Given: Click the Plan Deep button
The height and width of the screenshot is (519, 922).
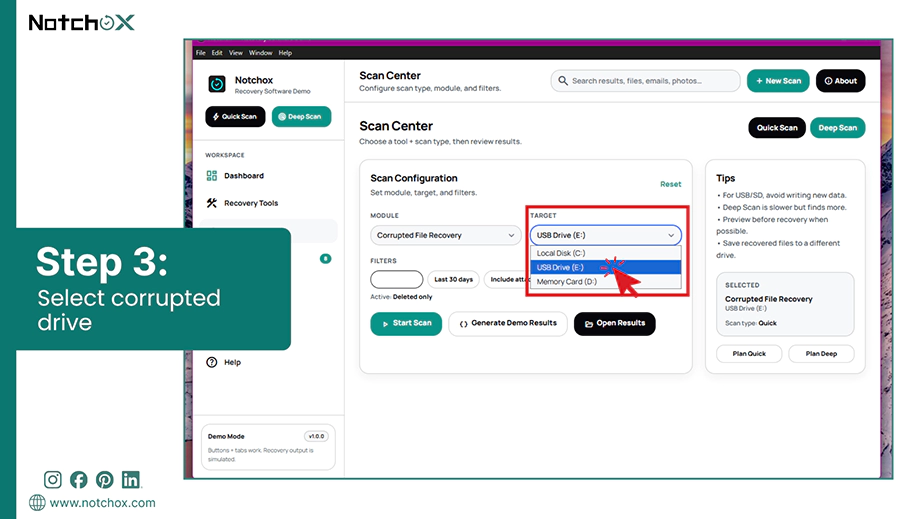Looking at the screenshot, I should [x=821, y=353].
